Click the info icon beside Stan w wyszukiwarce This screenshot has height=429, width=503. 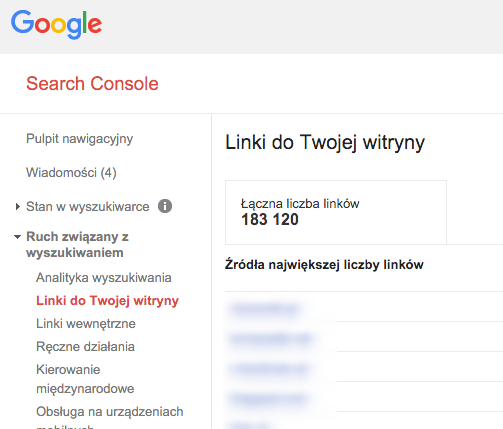(165, 206)
